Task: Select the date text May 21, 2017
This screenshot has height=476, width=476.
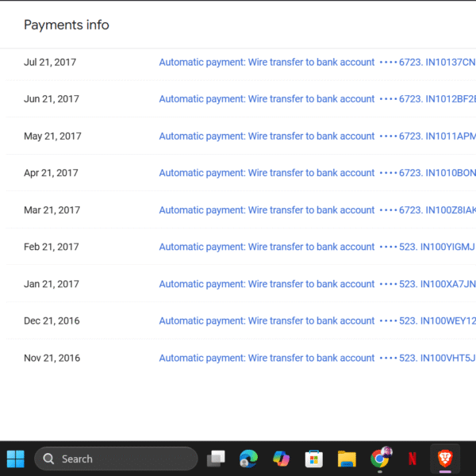Action: pyautogui.click(x=52, y=136)
